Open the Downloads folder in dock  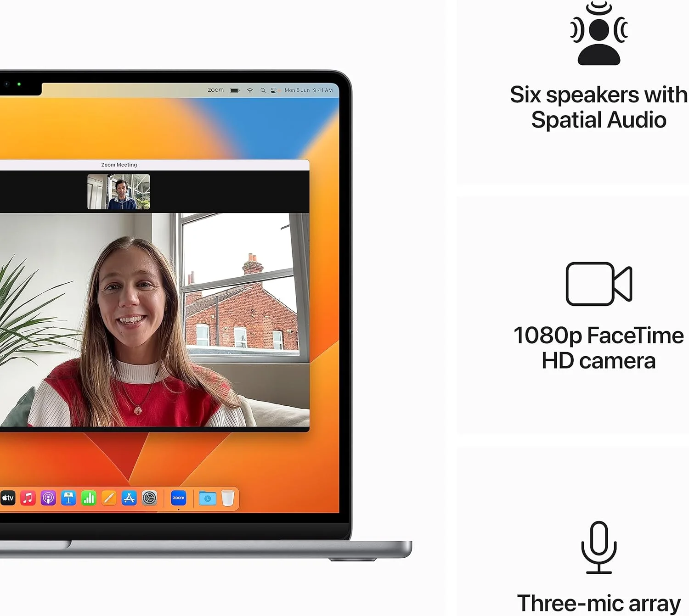coord(208,498)
